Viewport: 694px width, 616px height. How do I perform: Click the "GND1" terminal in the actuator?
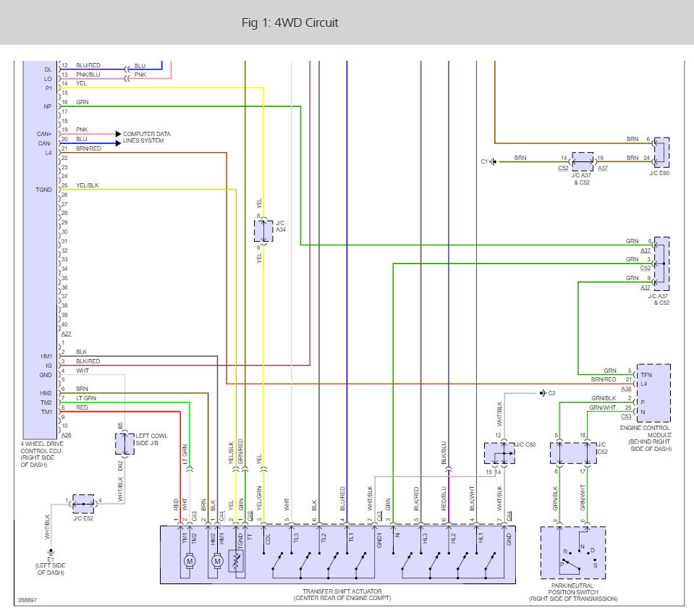point(379,540)
